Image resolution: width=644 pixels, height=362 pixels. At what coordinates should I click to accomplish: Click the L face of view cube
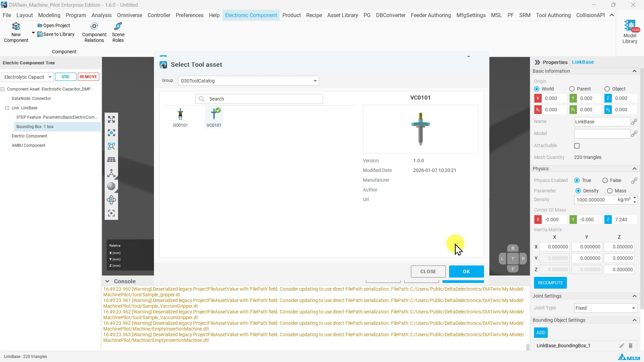click(502, 258)
